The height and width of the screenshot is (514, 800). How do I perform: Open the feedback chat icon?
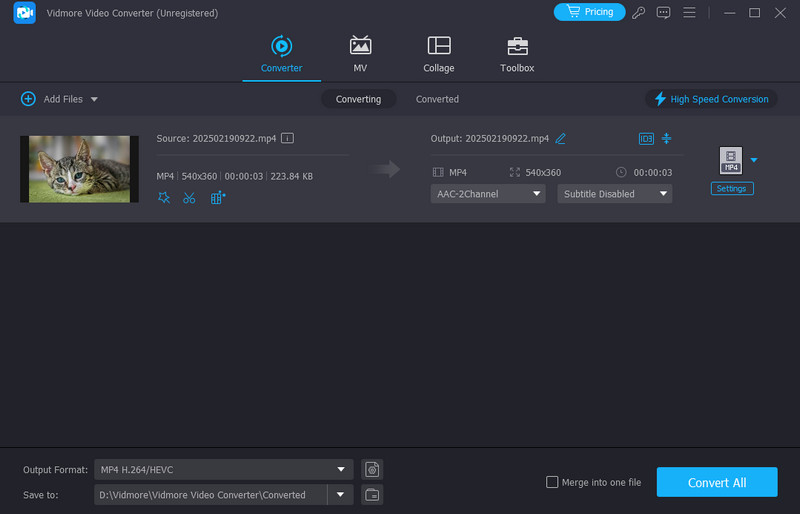[663, 13]
